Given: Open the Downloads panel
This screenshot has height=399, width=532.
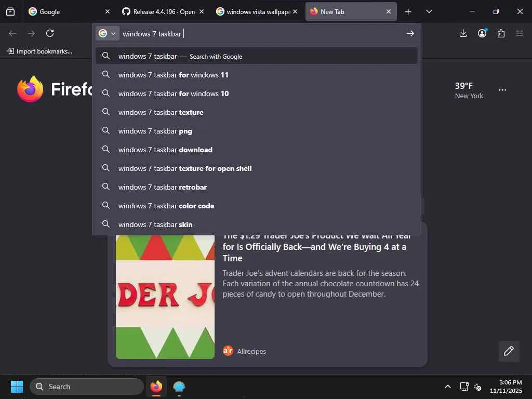Looking at the screenshot, I should pos(463,33).
